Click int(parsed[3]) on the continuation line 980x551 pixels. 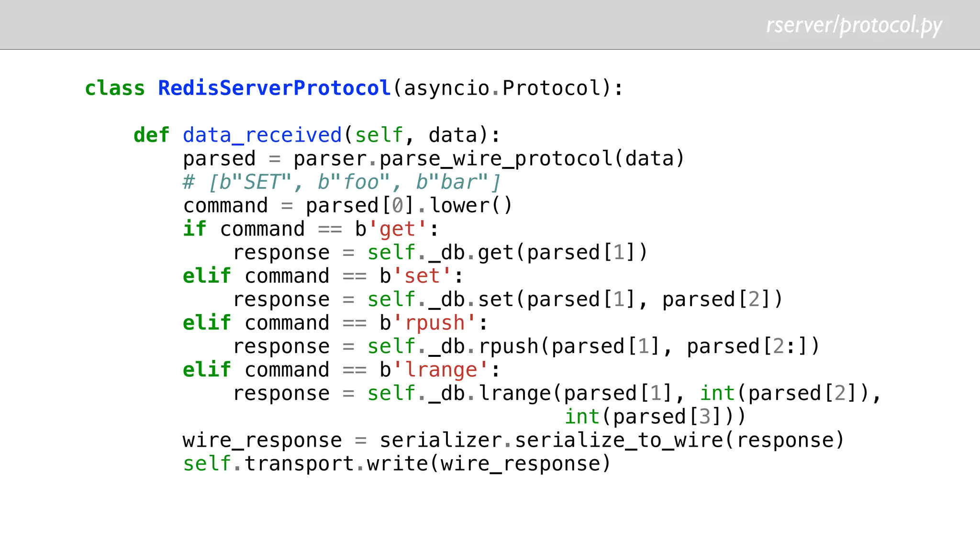click(x=649, y=417)
